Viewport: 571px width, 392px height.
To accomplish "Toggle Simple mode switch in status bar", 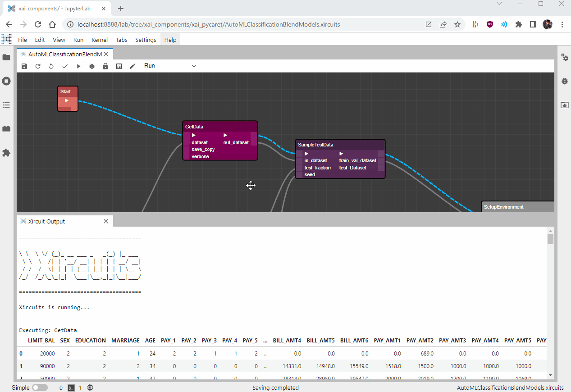I will point(40,387).
